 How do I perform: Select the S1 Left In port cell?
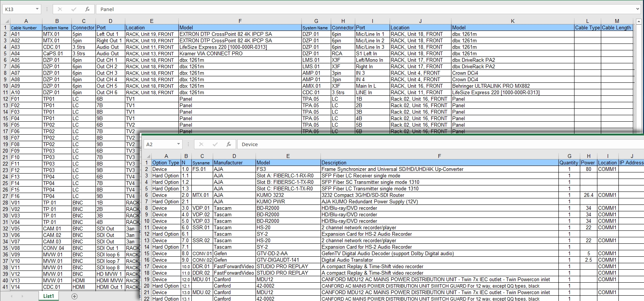coord(372,53)
